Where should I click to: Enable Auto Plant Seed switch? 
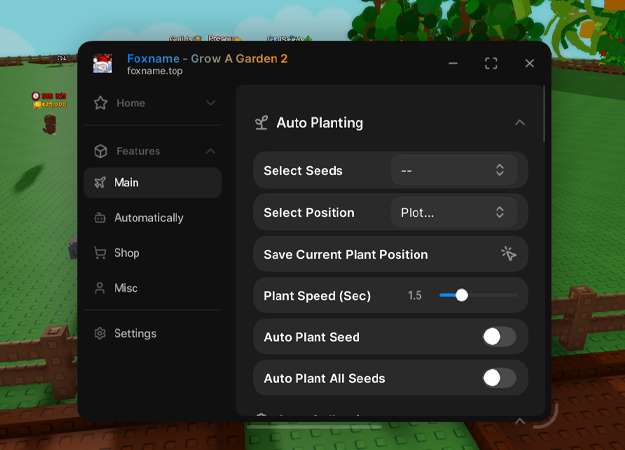click(x=499, y=337)
